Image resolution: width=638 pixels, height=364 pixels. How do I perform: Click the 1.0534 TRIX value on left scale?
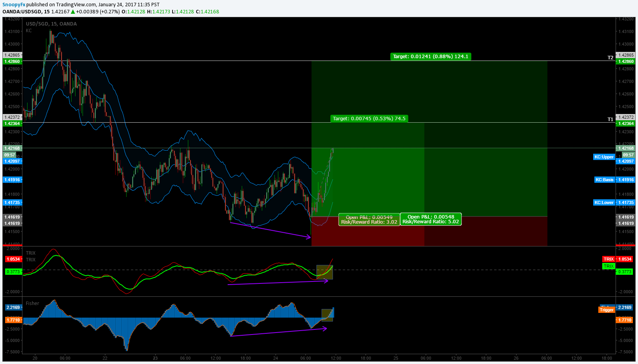13,259
